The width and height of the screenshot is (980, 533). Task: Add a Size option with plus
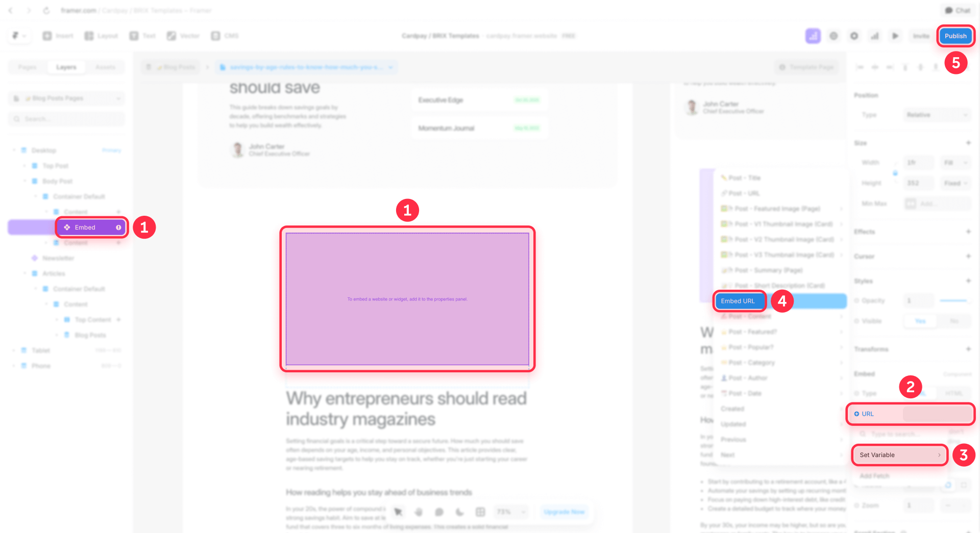pos(968,143)
